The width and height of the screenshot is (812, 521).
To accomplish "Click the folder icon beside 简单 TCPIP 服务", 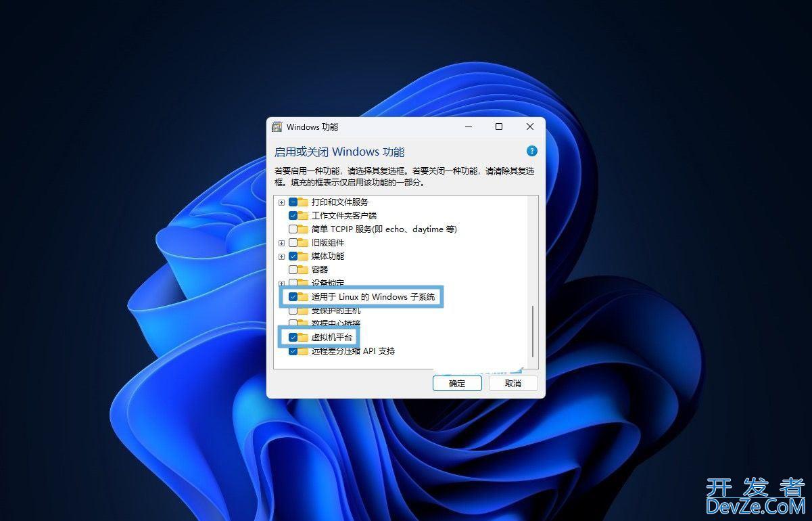I will pos(303,229).
